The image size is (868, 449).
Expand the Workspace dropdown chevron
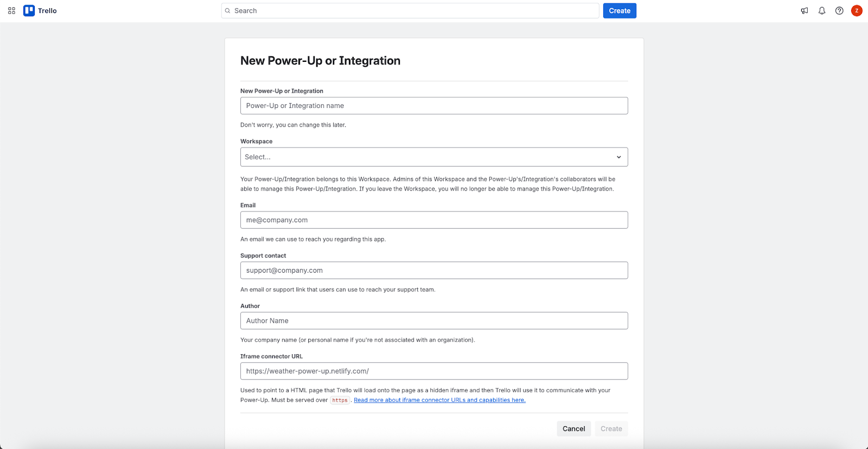(618, 157)
